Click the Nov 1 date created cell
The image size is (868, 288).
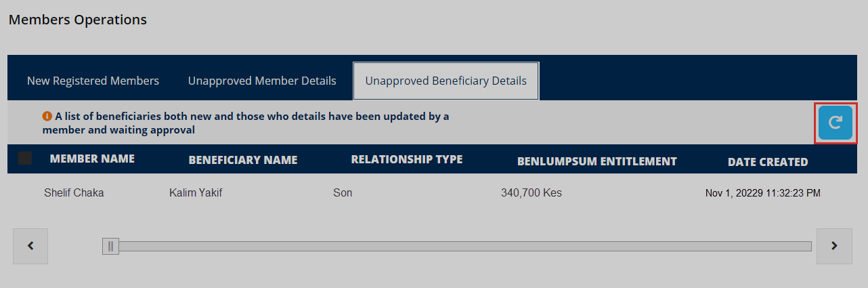[762, 193]
